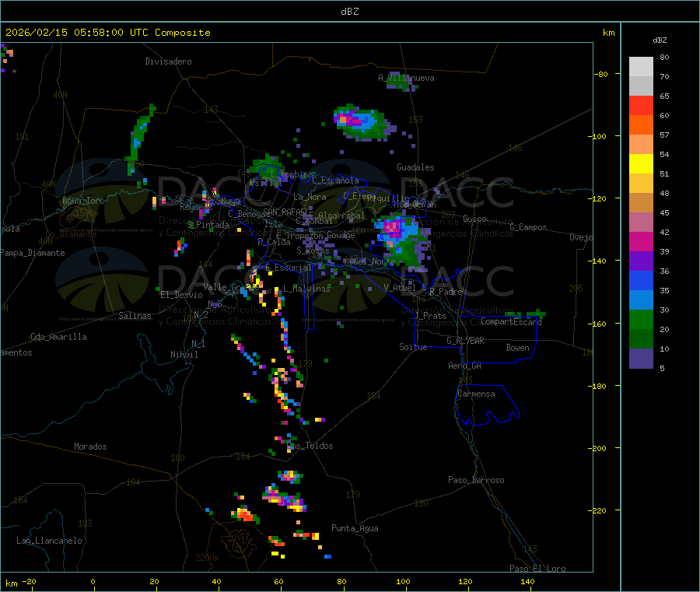700x592 pixels.
Task: Select the 'Carmensa' place label
Action: point(476,394)
